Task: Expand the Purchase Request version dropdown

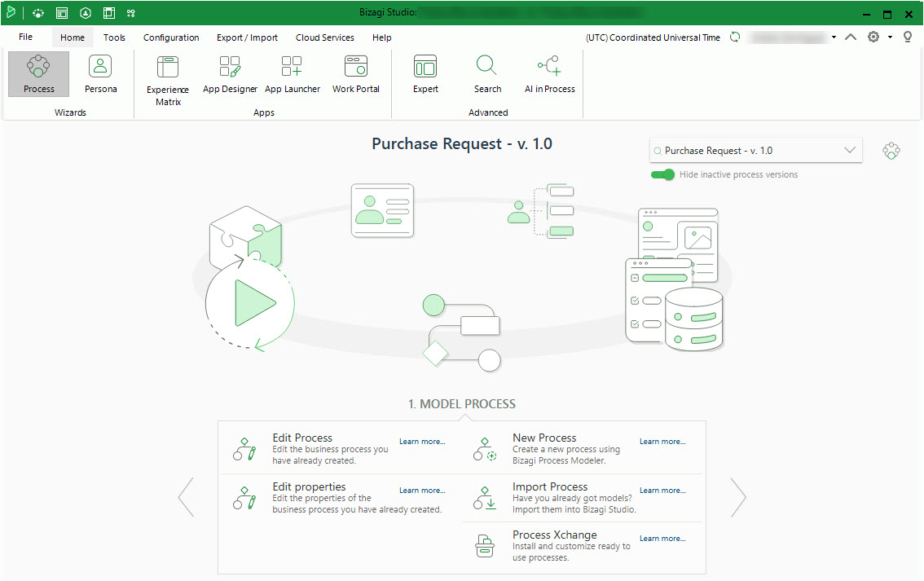Action: click(850, 150)
